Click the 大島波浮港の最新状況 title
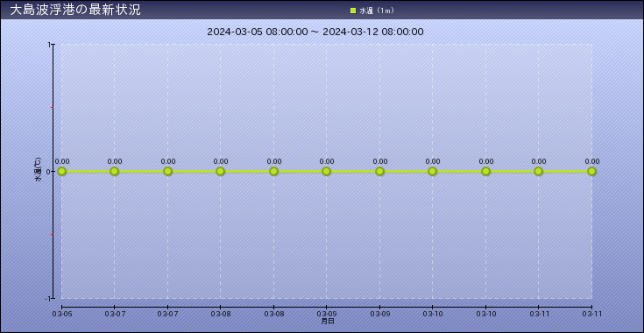644x333 pixels. tap(75, 11)
